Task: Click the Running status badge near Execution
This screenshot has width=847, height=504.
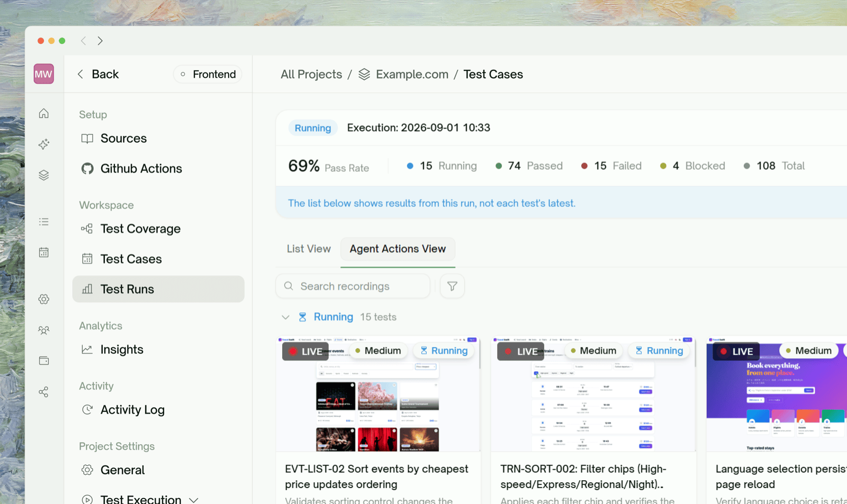Action: [313, 128]
